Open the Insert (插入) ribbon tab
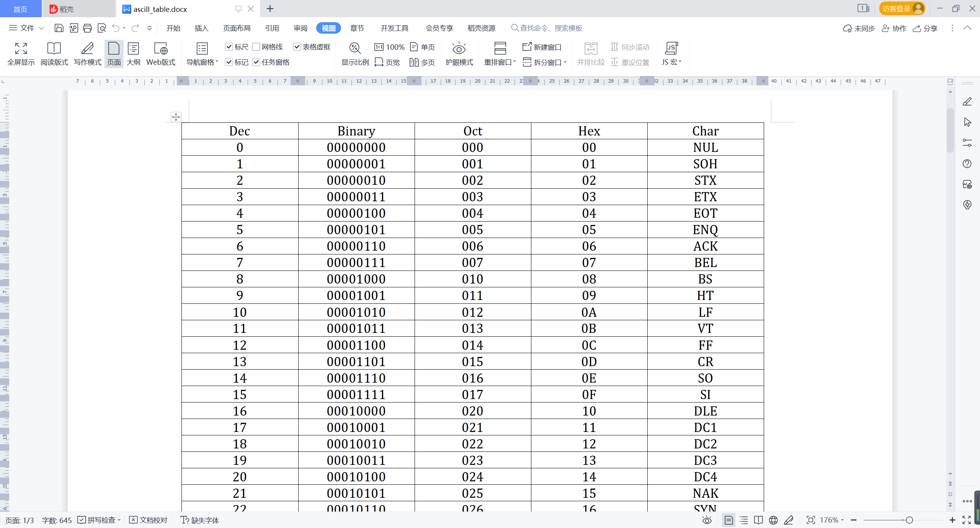Viewport: 980px width, 528px height. click(201, 28)
